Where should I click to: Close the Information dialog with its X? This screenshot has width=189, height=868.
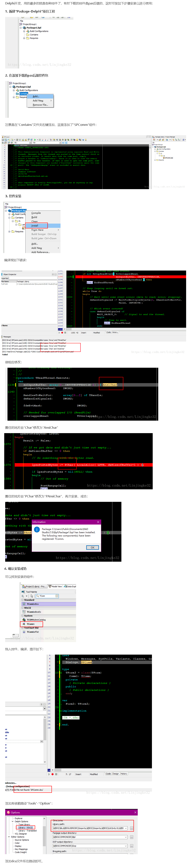coord(98,522)
